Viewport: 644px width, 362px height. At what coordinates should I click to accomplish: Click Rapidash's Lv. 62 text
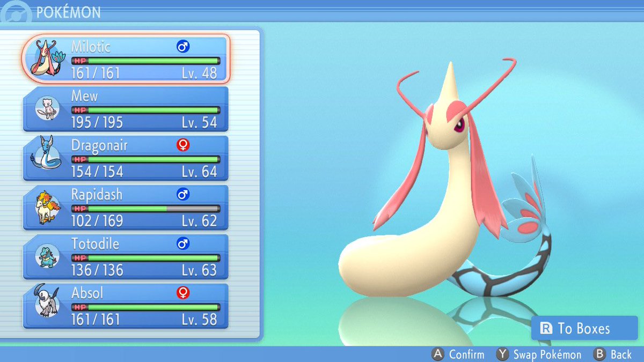coord(199,220)
